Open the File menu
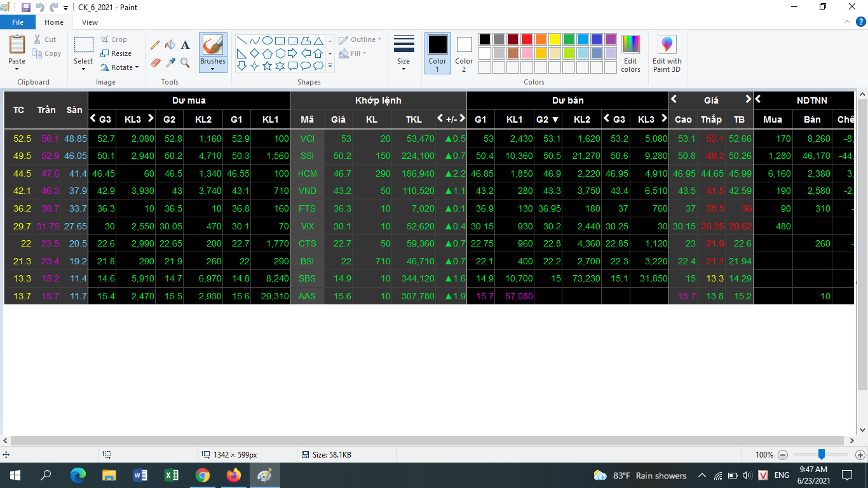 (18, 22)
